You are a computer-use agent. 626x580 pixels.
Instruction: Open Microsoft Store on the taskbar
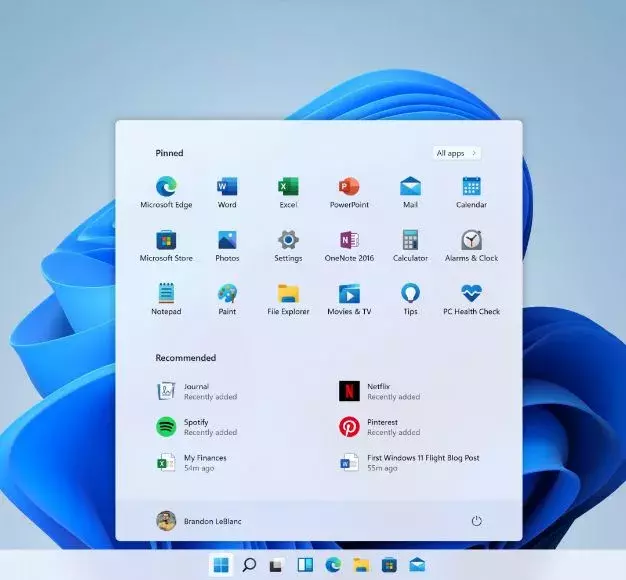pos(389,565)
